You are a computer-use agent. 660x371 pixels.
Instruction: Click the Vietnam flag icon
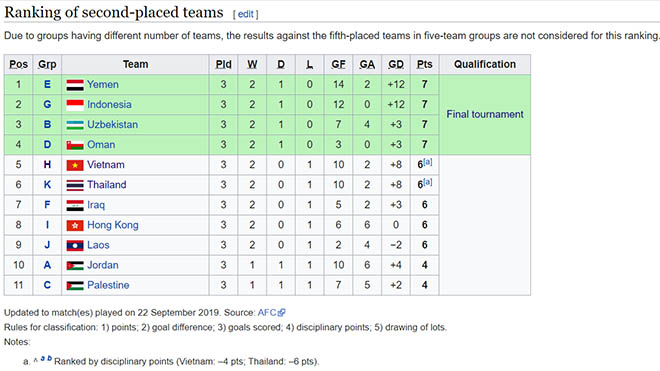pos(75,165)
